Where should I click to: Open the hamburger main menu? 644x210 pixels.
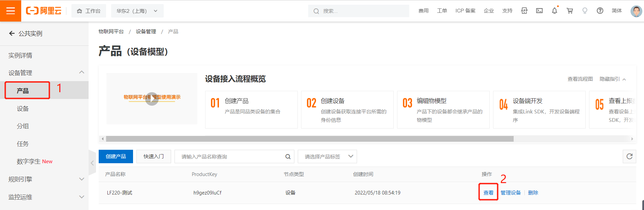click(x=10, y=11)
